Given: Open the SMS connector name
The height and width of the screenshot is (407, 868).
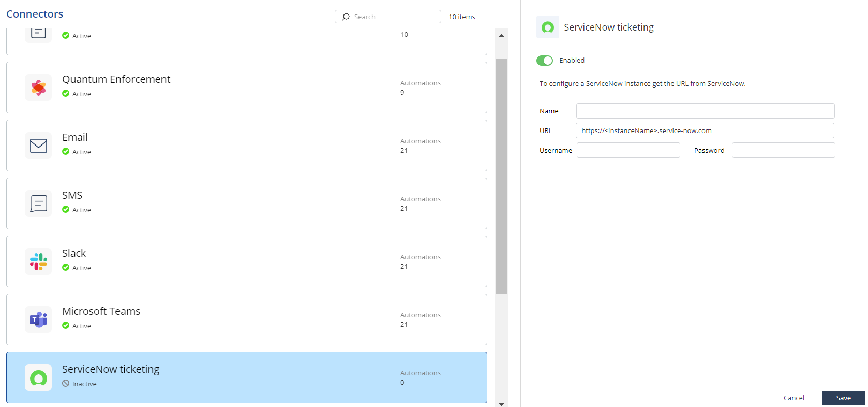Looking at the screenshot, I should [72, 195].
